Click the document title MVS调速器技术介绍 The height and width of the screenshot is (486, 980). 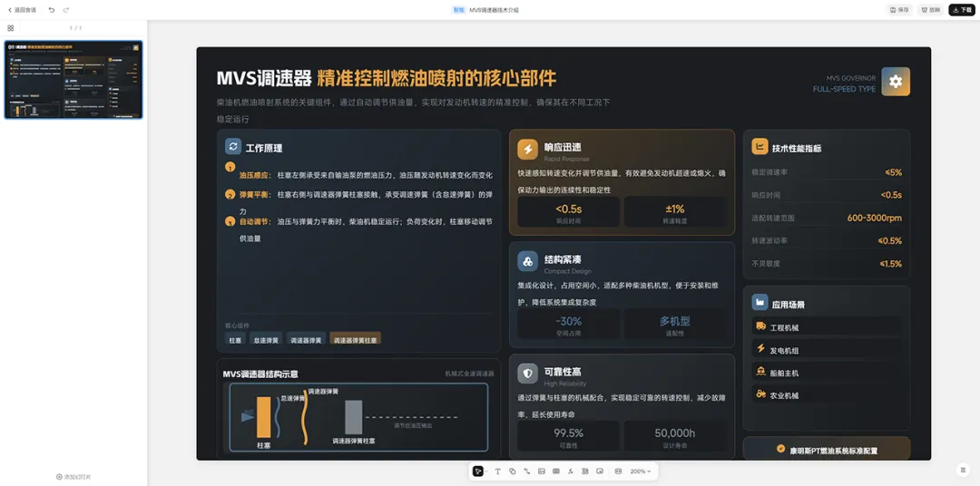coord(494,10)
